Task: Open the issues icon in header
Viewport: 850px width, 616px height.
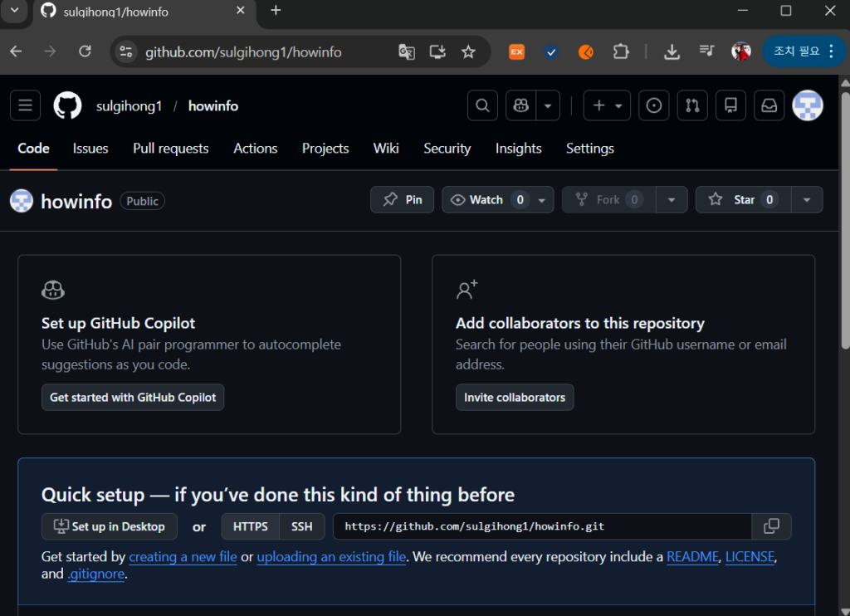Action: 654,105
